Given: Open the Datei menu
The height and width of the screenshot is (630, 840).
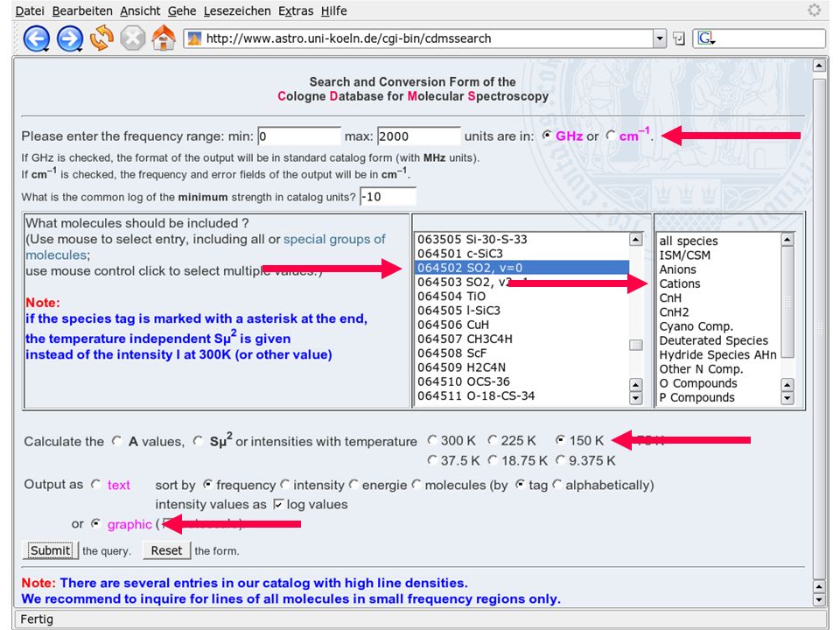Looking at the screenshot, I should tap(30, 10).
